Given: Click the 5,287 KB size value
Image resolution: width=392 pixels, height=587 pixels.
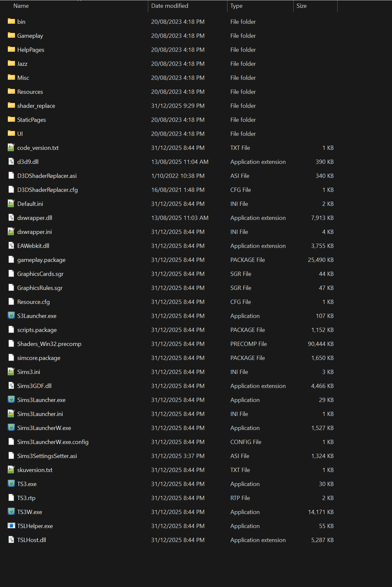Looking at the screenshot, I should pyautogui.click(x=322, y=540).
